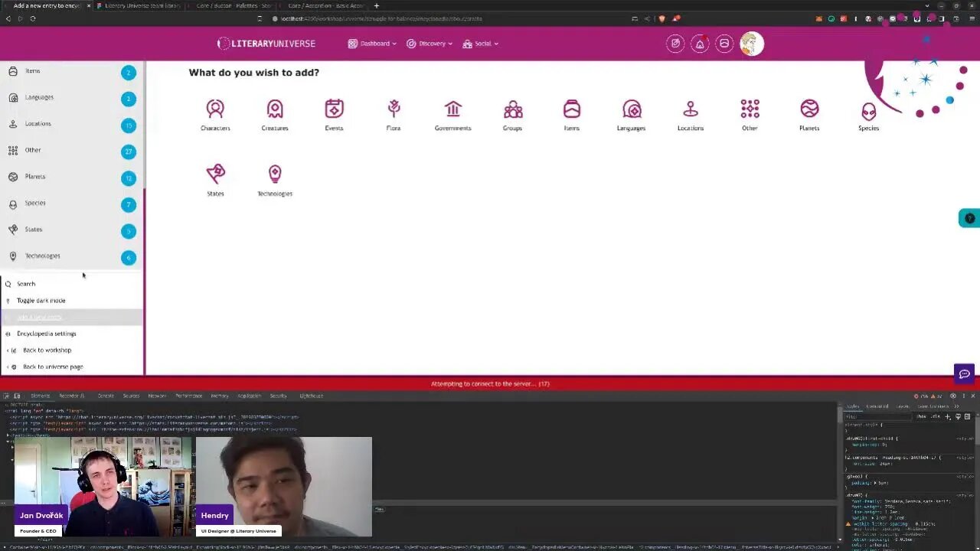The height and width of the screenshot is (551, 980).
Task: Switch to DevTools Sources tab
Action: pos(131,396)
